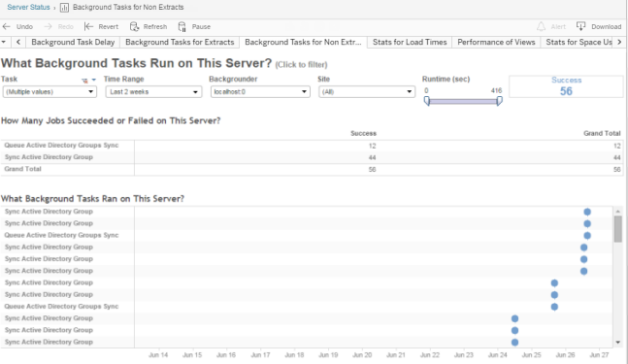Open the Backgrounder dropdown
Viewport: 628px width, 364px height.
(x=260, y=91)
